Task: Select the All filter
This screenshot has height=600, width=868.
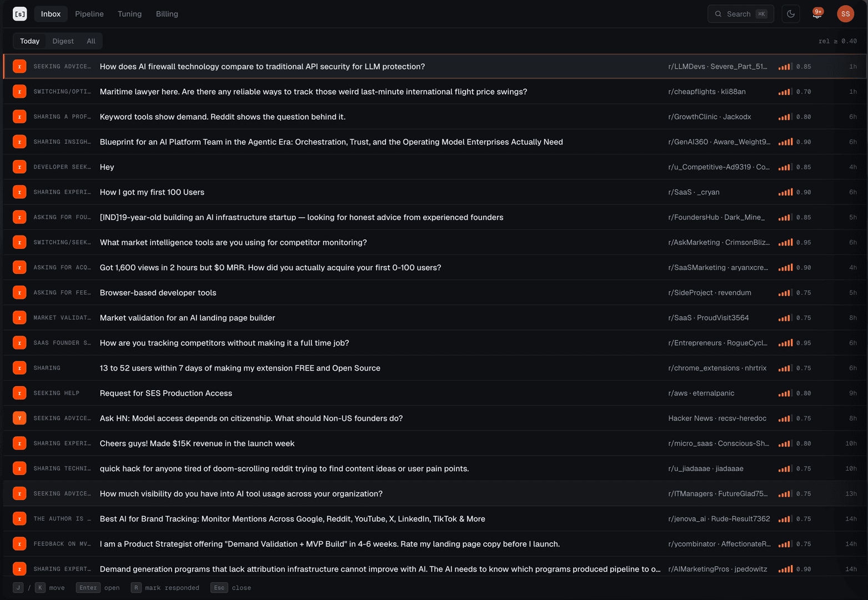Action: pos(91,41)
